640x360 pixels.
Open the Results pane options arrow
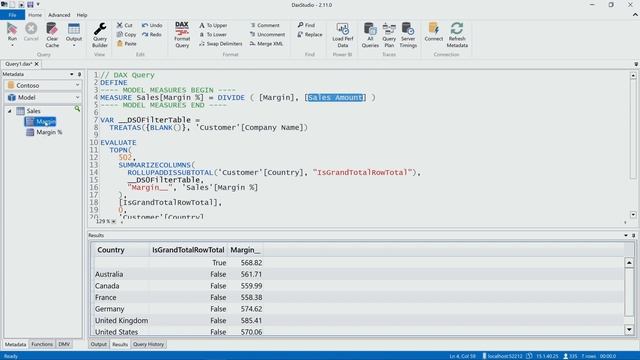626,236
